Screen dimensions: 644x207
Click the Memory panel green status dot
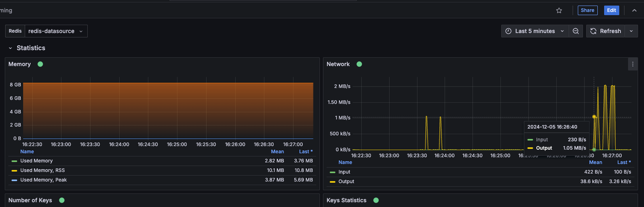[x=40, y=64]
